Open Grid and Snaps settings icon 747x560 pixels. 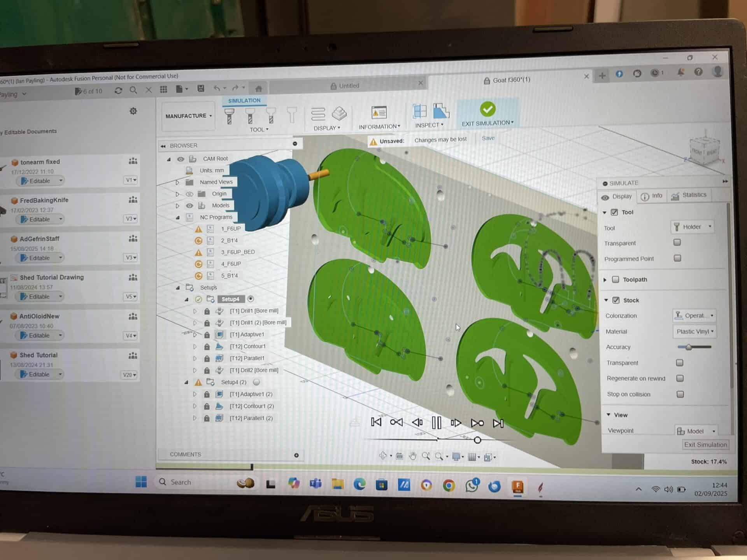(x=472, y=457)
